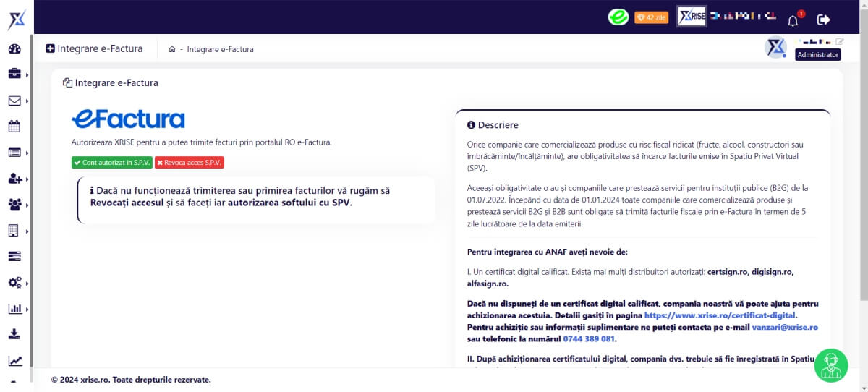Click the round user avatar with X logo
The image size is (868, 392).
click(x=776, y=48)
